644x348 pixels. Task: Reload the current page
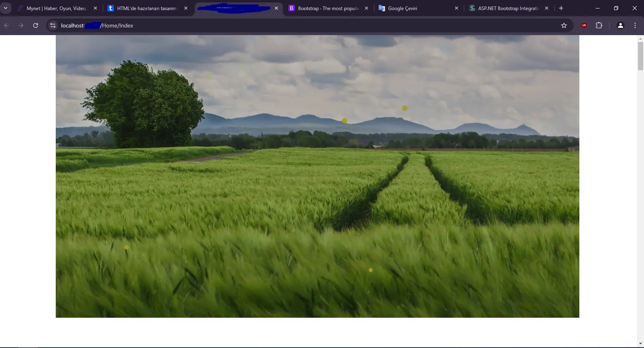36,25
